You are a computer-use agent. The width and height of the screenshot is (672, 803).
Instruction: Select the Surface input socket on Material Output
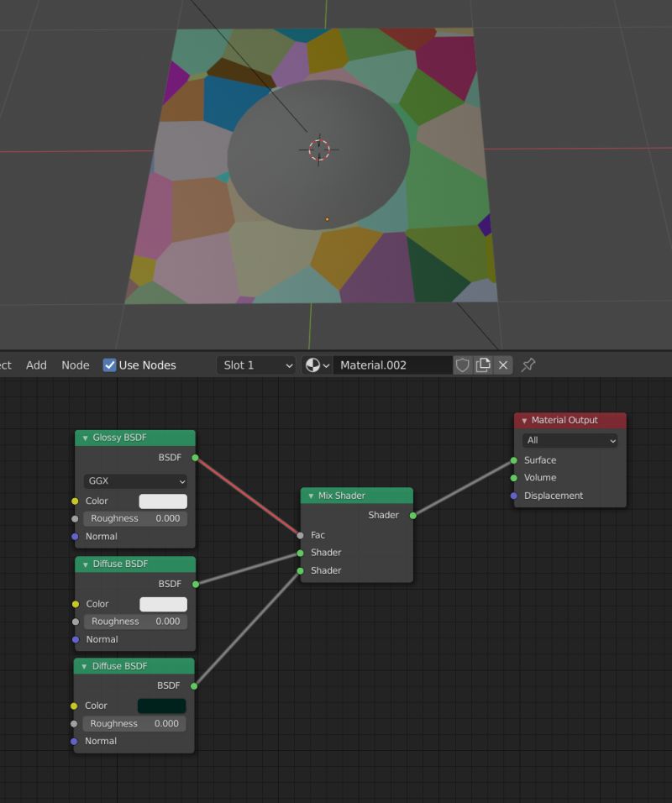coord(514,460)
